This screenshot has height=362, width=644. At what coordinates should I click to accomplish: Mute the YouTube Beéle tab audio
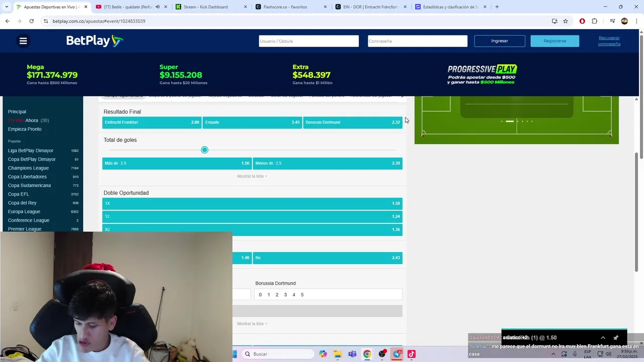pyautogui.click(x=157, y=7)
